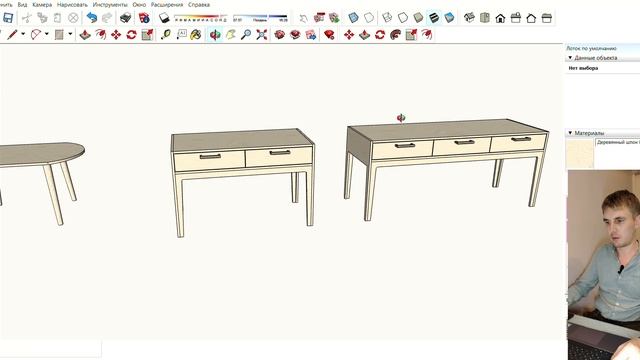Click left drawer of two-drawer table
Viewport: 640px width, 360px height.
tap(209, 160)
